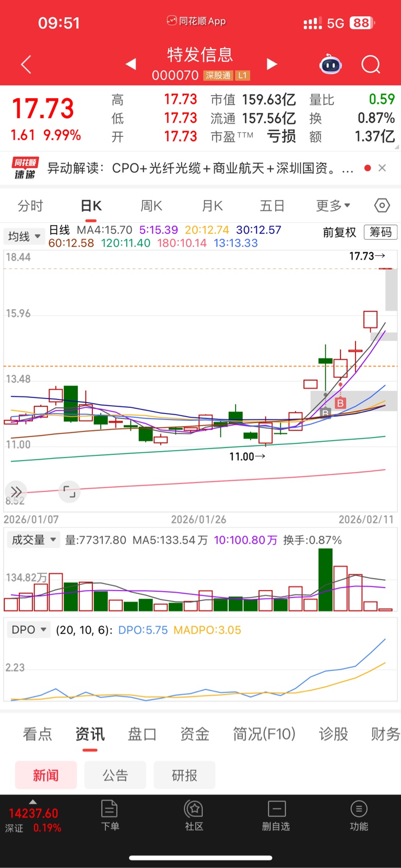
Task: Close the 异动解读 news banner
Action: pyautogui.click(x=382, y=168)
